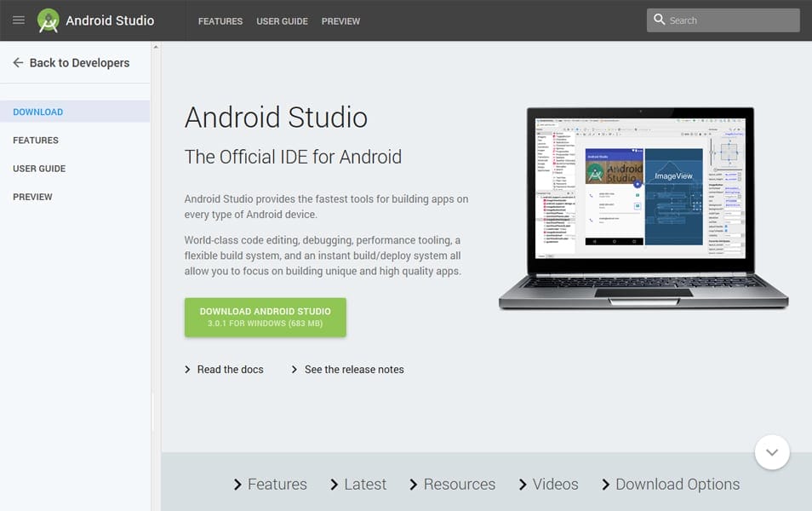Expand the page with the circular down chevron
This screenshot has height=511, width=812.
pos(772,452)
